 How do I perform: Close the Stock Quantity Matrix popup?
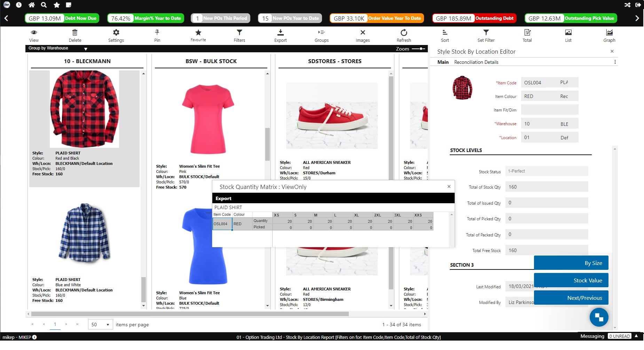449,187
